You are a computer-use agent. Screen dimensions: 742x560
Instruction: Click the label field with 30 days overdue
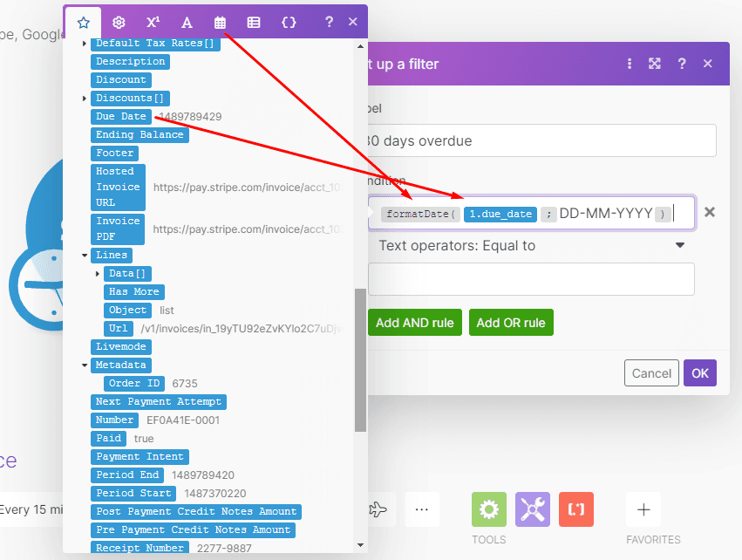pyautogui.click(x=541, y=140)
